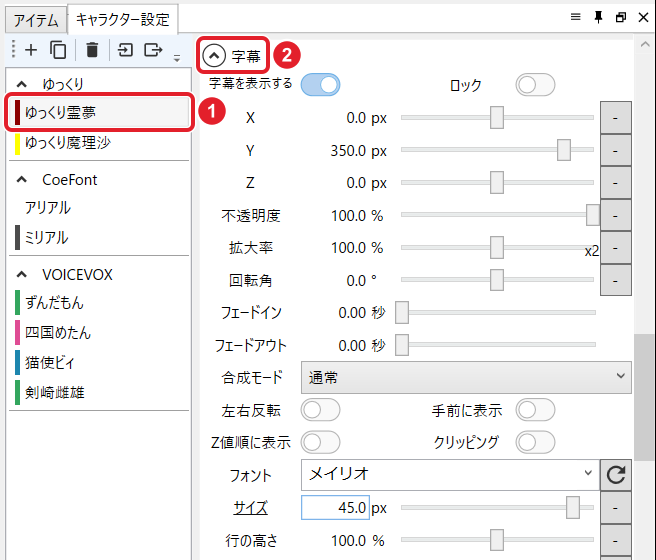656x560 pixels.
Task: Open the toolbar overflow arrow
Action: (177, 58)
